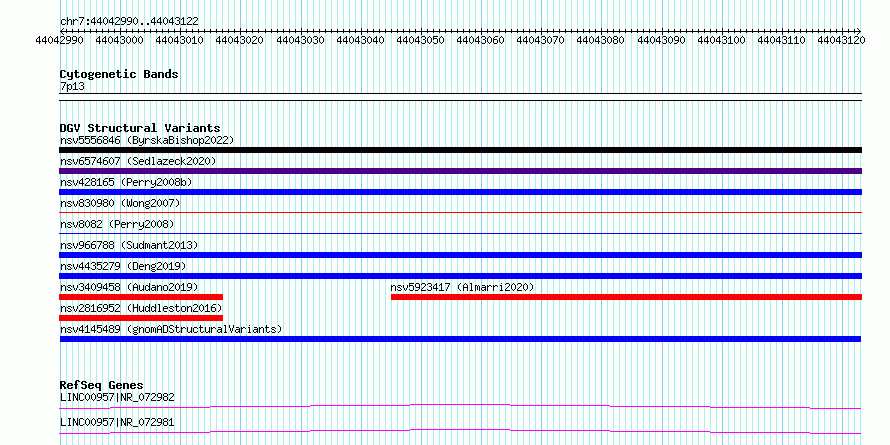Open variant nsv4145489 (gnomADStructuralVariants) label
This screenshot has width=890, height=445.
pos(171,329)
